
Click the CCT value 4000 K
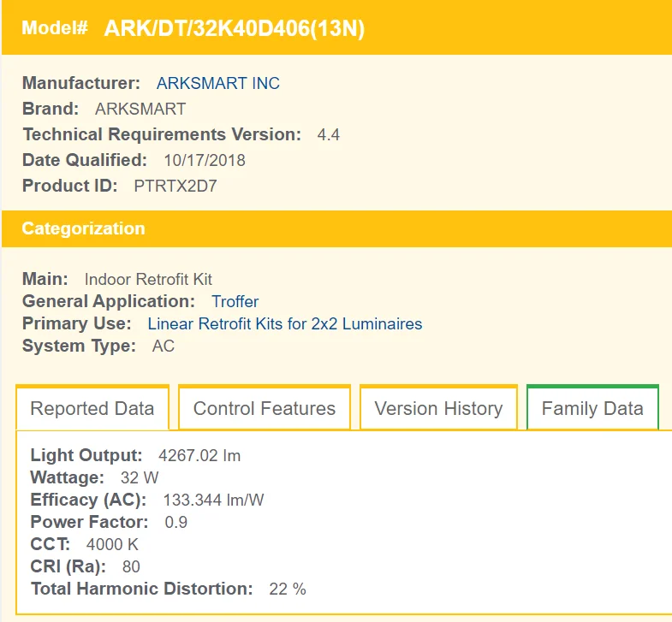(x=112, y=544)
